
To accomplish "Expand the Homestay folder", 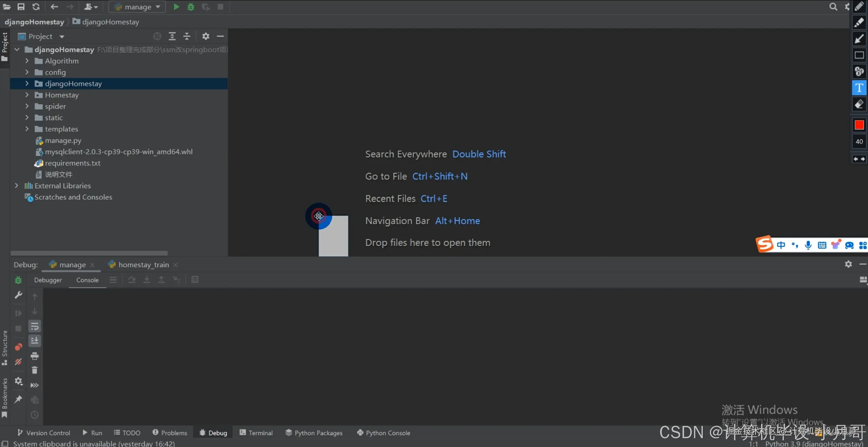I will [27, 95].
